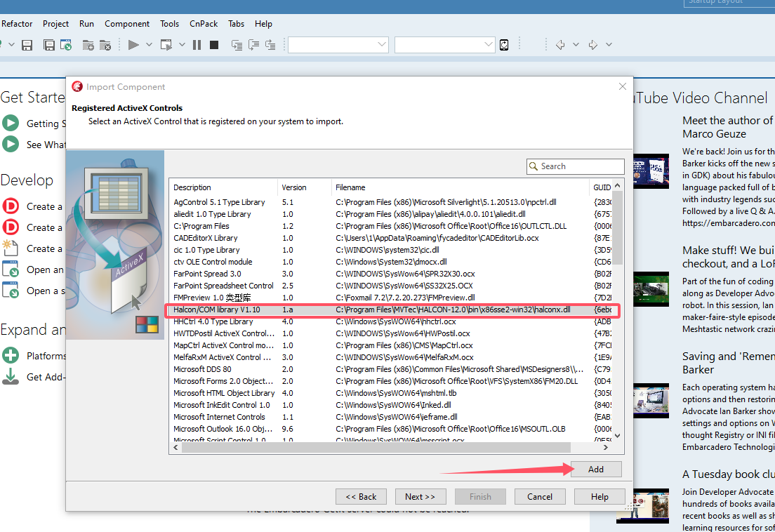Select CADEditorX Library row
Viewport: 775px width, 532px height.
click(x=390, y=238)
